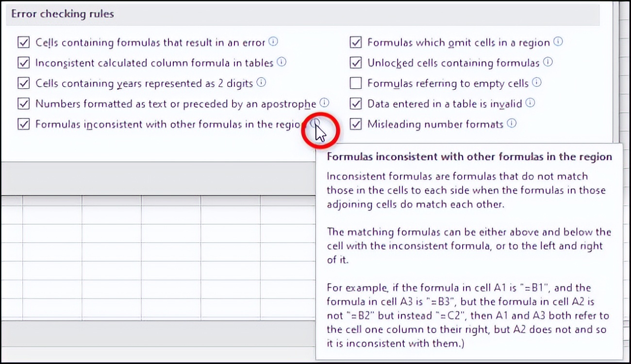Uncheck 'Cells containing formulas that result in an error'
The image size is (631, 364).
coord(23,42)
